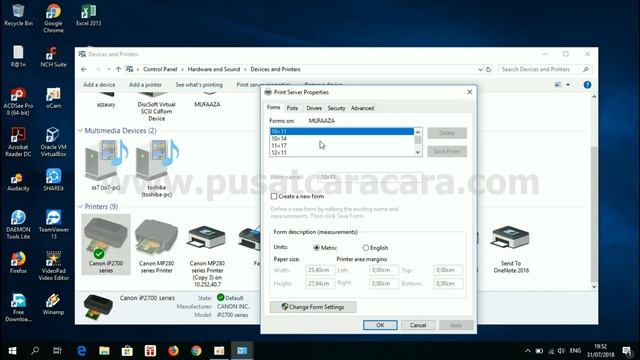Select the Forms tab
The image size is (640, 360).
(273, 107)
